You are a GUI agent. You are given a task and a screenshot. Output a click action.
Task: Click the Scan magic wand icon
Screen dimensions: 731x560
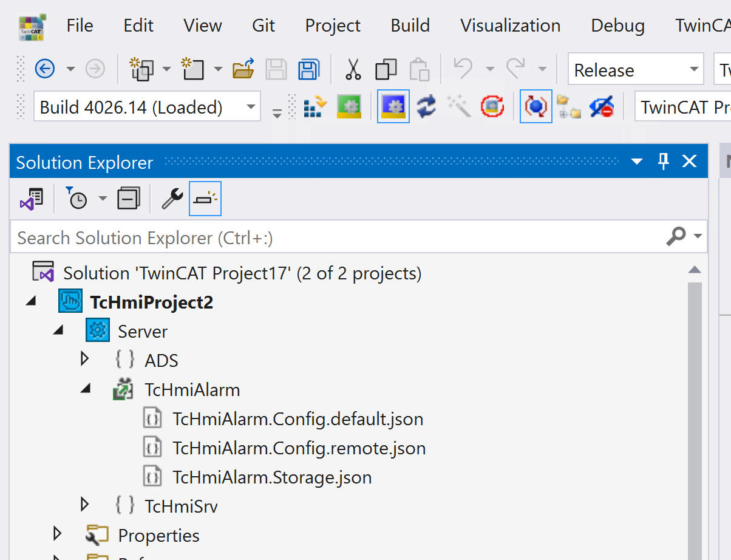(x=459, y=107)
